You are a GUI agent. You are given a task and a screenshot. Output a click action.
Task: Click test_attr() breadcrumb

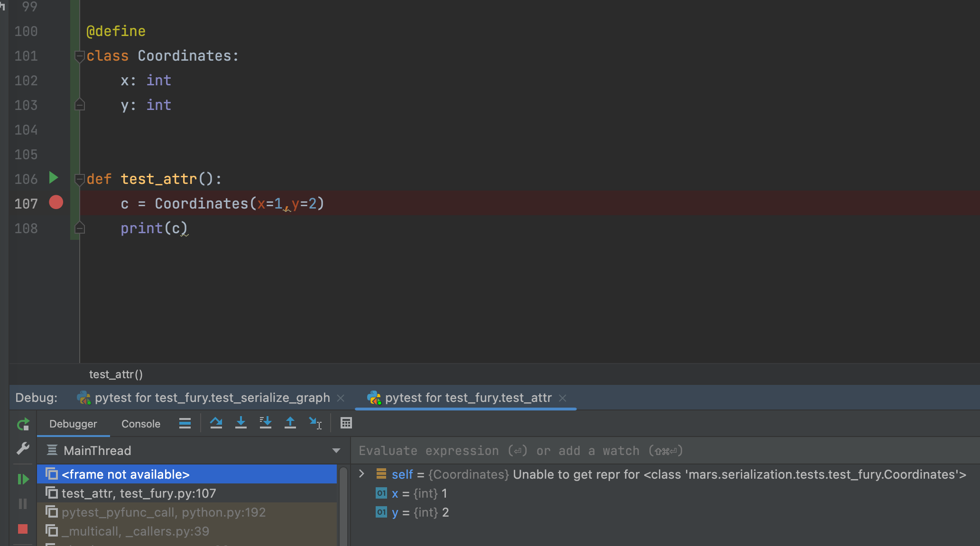point(116,374)
